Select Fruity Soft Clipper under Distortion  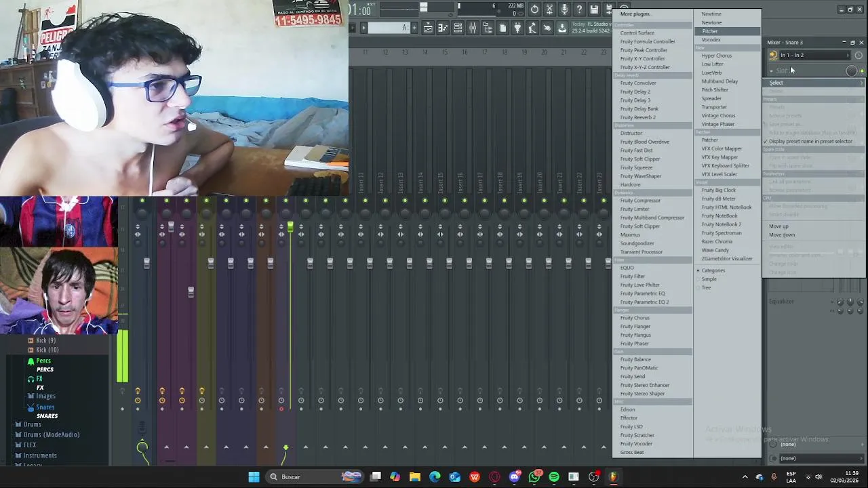point(640,159)
